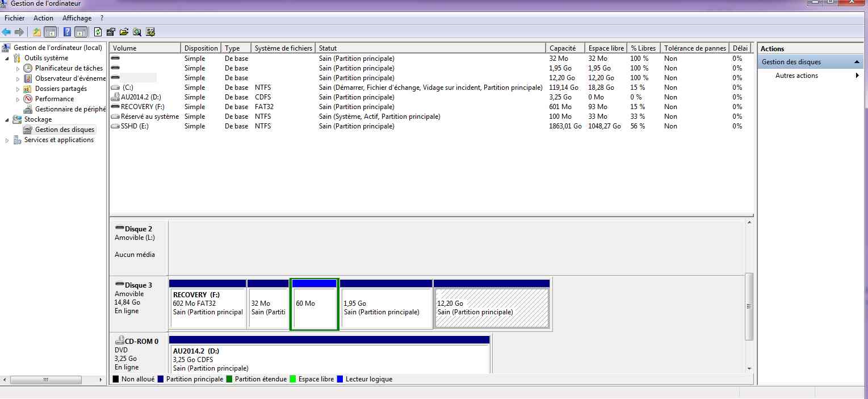The width and height of the screenshot is (868, 399).
Task: Click the magnifier search toolbar icon
Action: (x=137, y=32)
